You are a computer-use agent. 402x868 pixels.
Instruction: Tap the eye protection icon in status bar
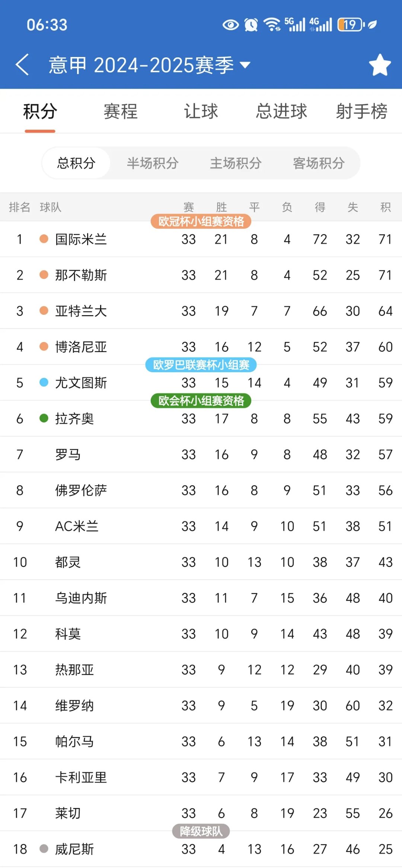pos(231,25)
